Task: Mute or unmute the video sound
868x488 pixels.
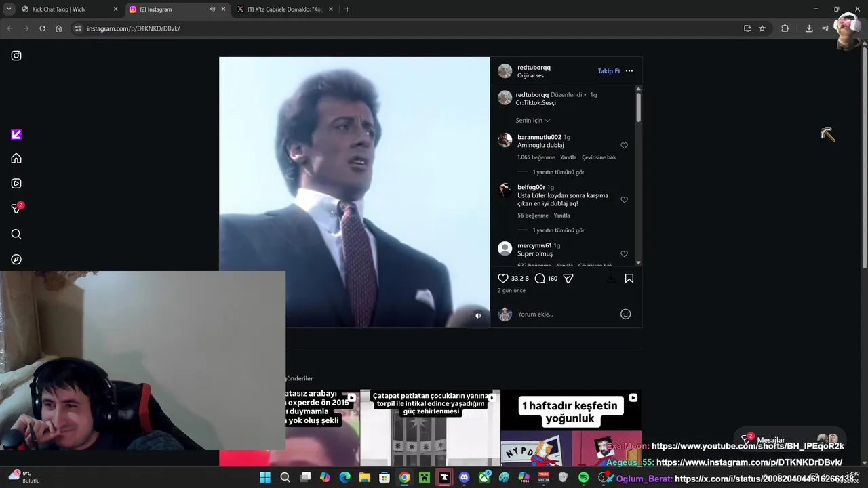Action: click(478, 316)
